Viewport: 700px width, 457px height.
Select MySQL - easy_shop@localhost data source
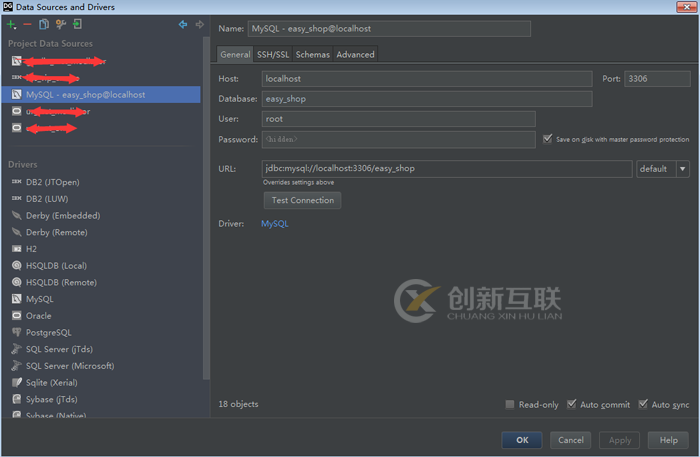(101, 95)
